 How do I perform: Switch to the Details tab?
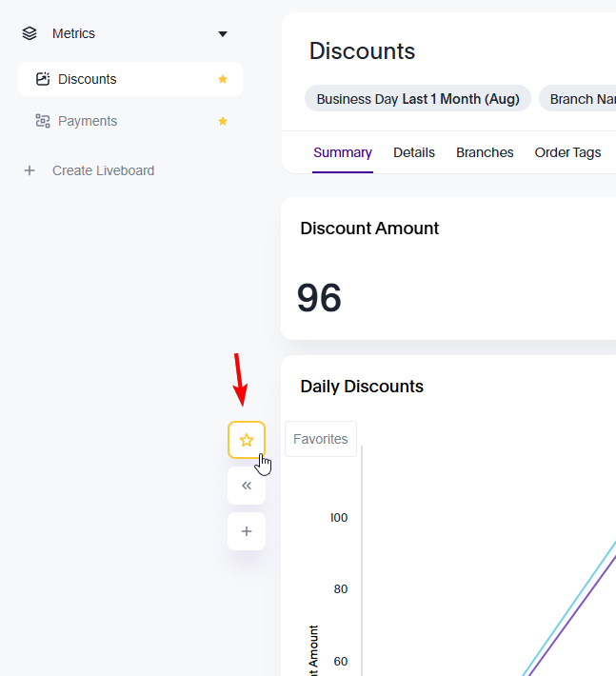point(414,152)
